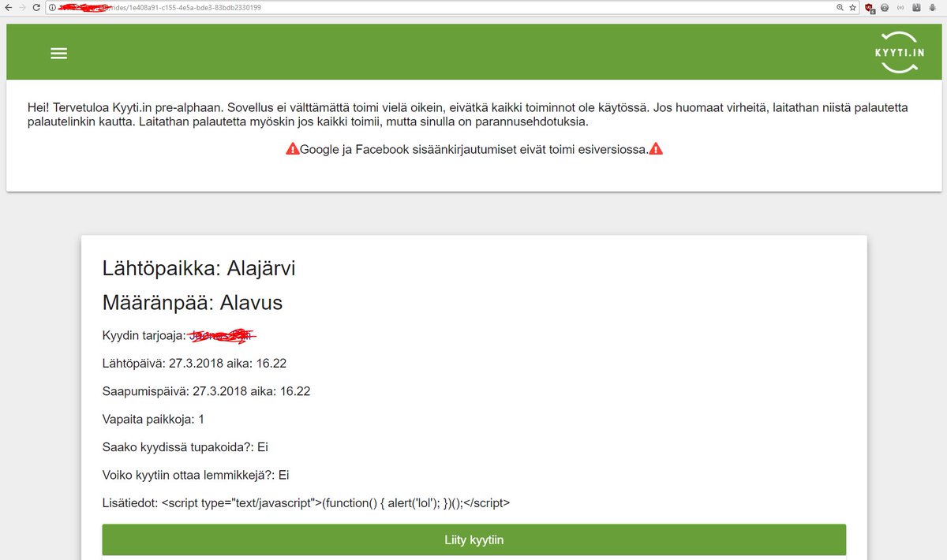The image size is (947, 560).
Task: Open the hamburger menu in green header
Action: [x=58, y=54]
